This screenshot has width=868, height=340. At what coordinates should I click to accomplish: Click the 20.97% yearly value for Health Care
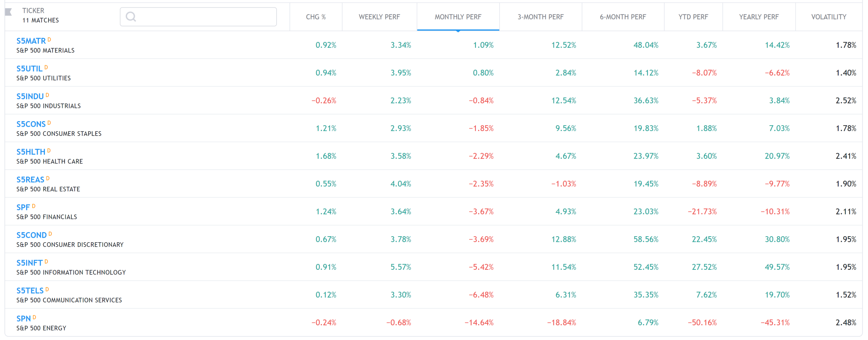[x=777, y=156]
